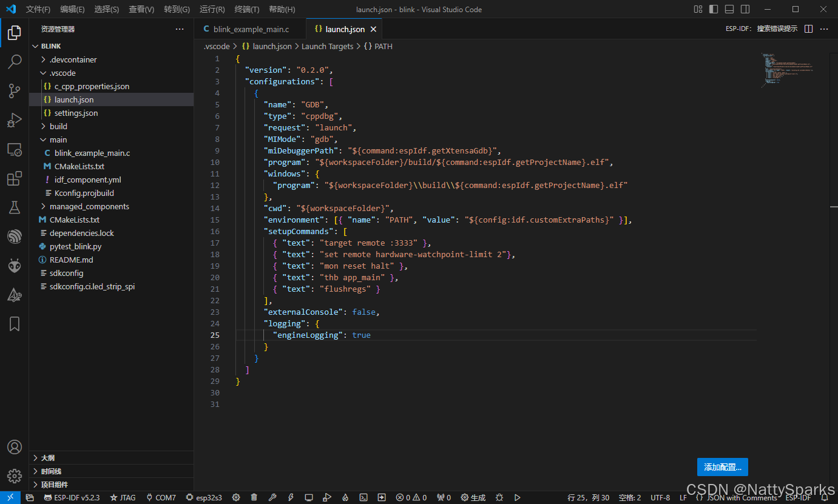
Task: Click the build flash monitor flame icon
Action: point(345,497)
